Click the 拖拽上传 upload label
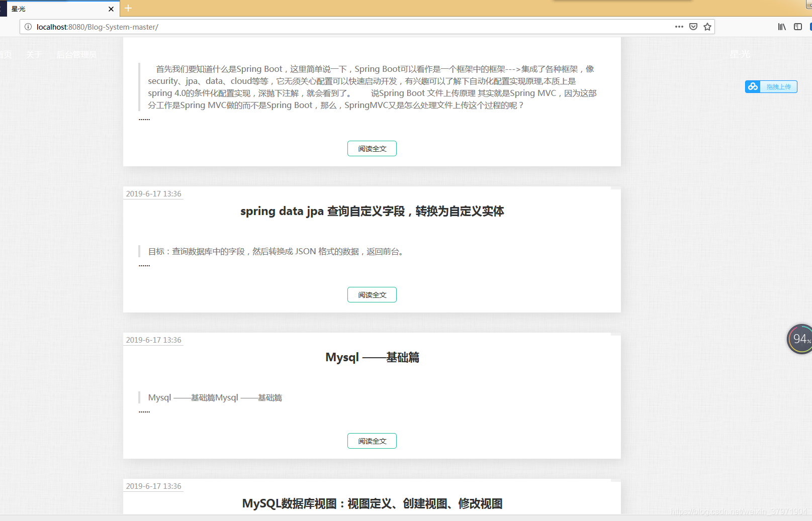This screenshot has width=812, height=521. coord(778,87)
